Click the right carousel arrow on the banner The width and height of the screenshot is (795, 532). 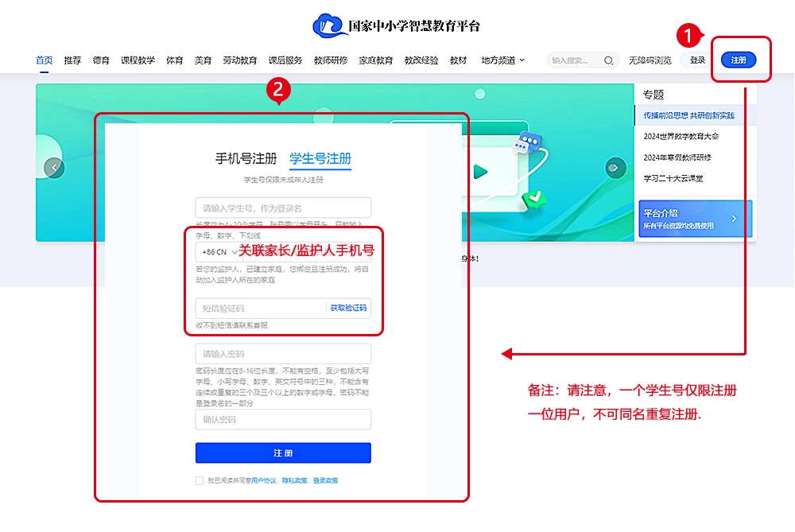[614, 167]
